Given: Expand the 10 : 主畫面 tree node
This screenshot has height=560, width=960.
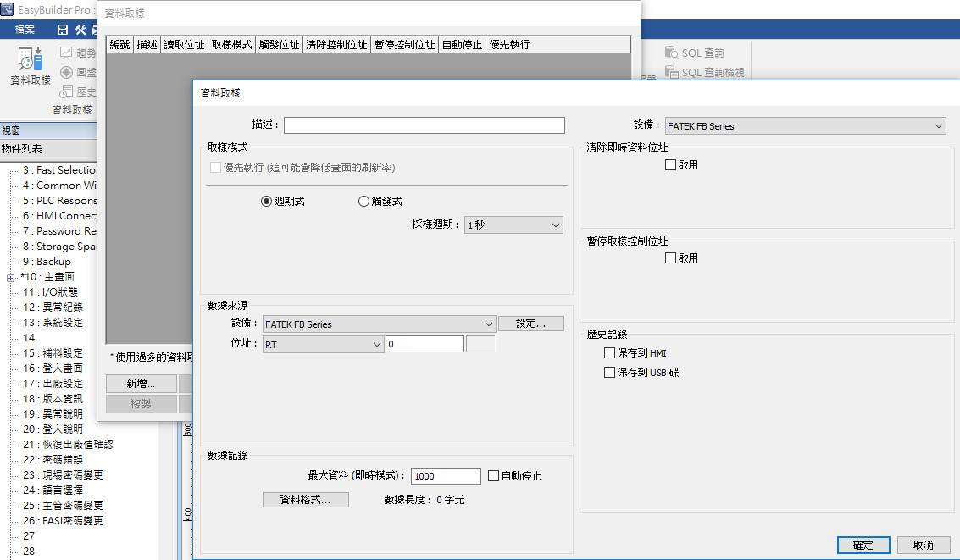Looking at the screenshot, I should (11, 277).
